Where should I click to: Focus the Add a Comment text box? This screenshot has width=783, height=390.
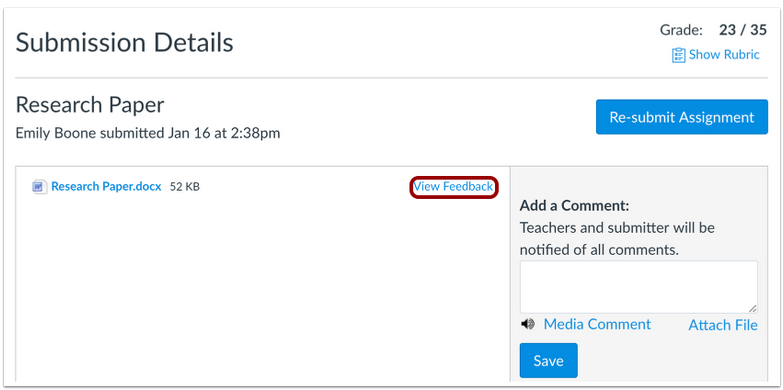click(x=639, y=287)
